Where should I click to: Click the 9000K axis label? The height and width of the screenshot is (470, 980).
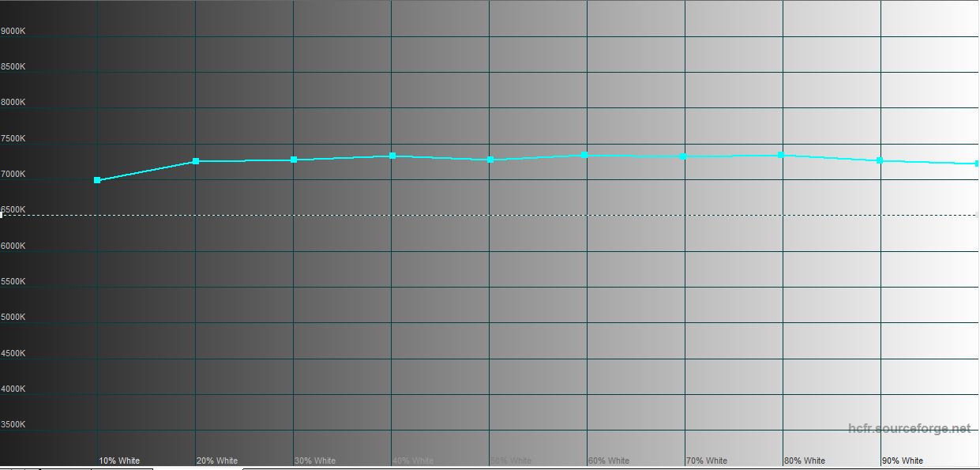pos(13,31)
